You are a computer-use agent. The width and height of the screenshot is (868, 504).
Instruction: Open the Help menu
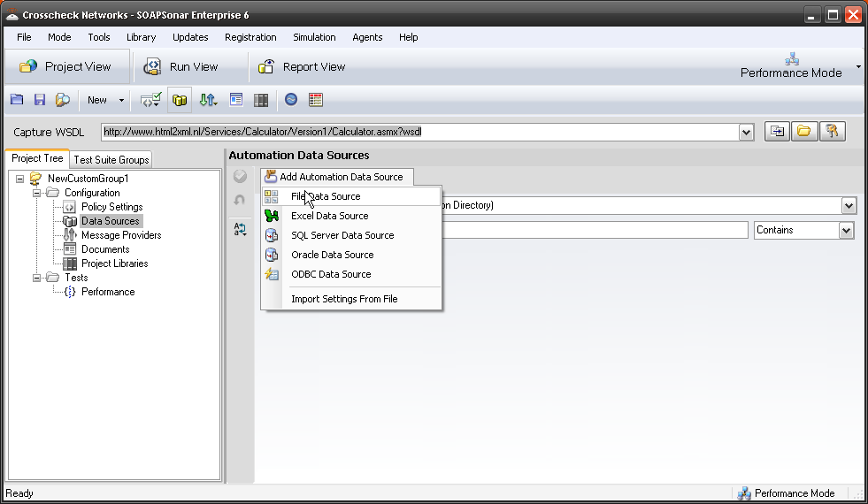(x=408, y=37)
